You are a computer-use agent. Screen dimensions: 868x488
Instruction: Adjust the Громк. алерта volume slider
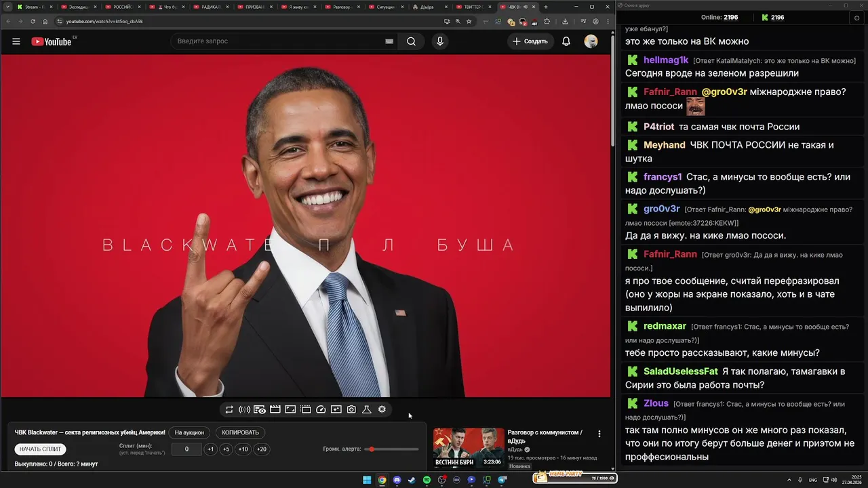tap(391, 449)
